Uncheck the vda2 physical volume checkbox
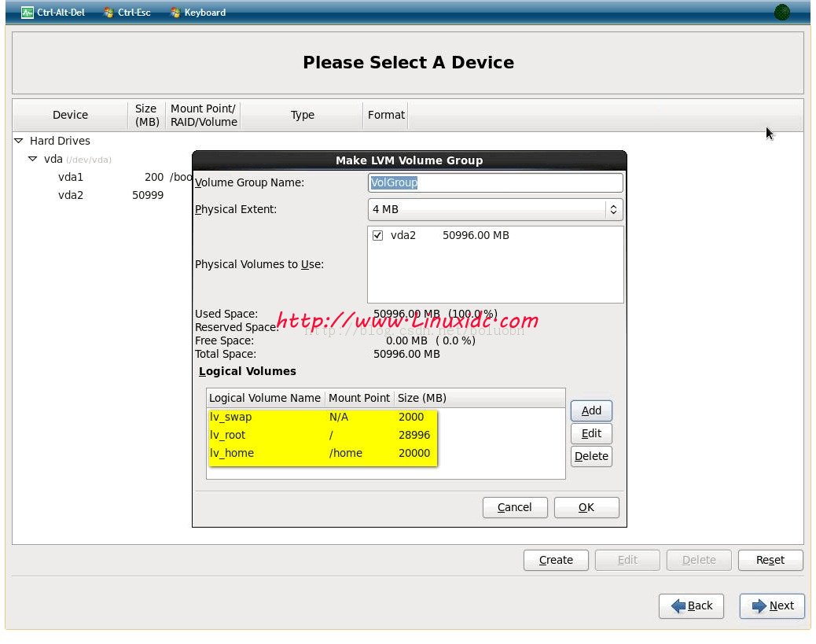This screenshot has height=644, width=816. 378,235
